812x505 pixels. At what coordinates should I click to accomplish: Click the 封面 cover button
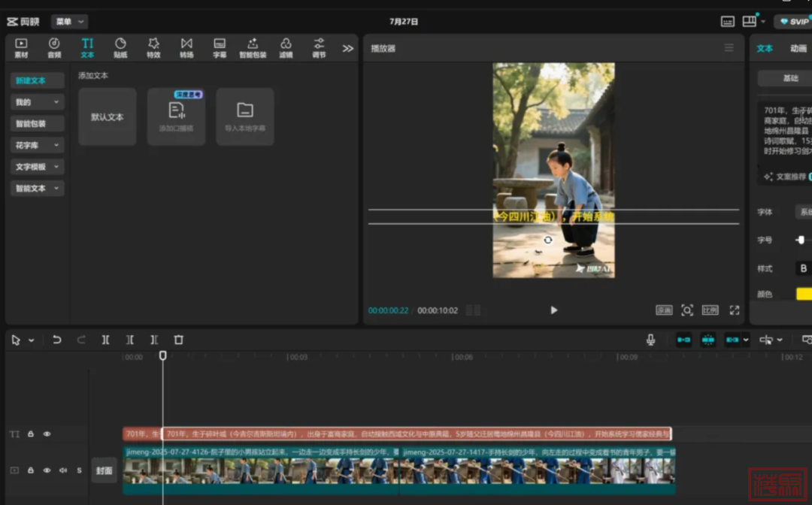tap(104, 470)
